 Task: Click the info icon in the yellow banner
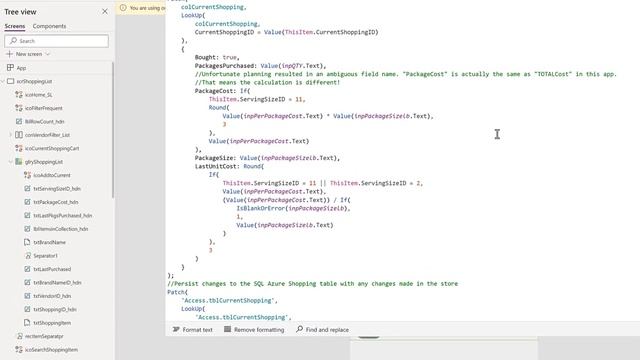[123, 8]
